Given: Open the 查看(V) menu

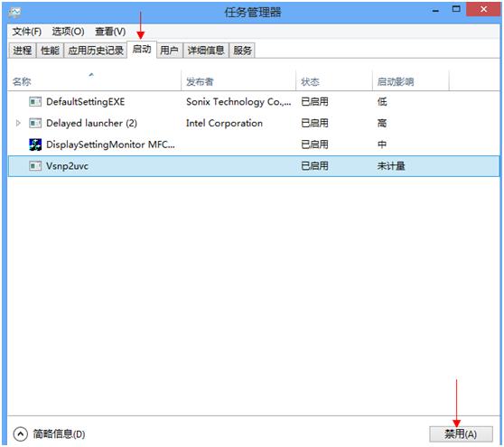Looking at the screenshot, I should [110, 32].
